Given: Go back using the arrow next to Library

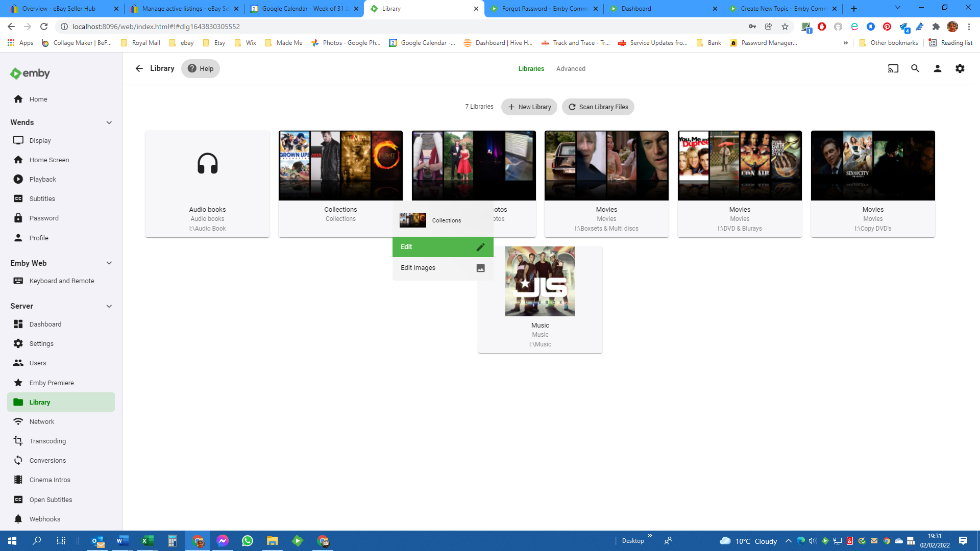Looking at the screenshot, I should (139, 68).
